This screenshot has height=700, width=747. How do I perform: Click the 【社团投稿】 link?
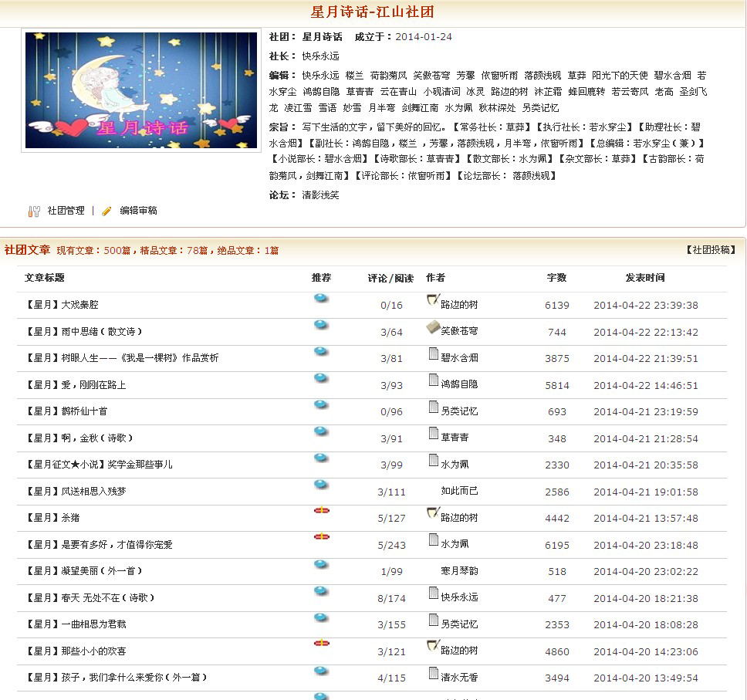click(711, 250)
